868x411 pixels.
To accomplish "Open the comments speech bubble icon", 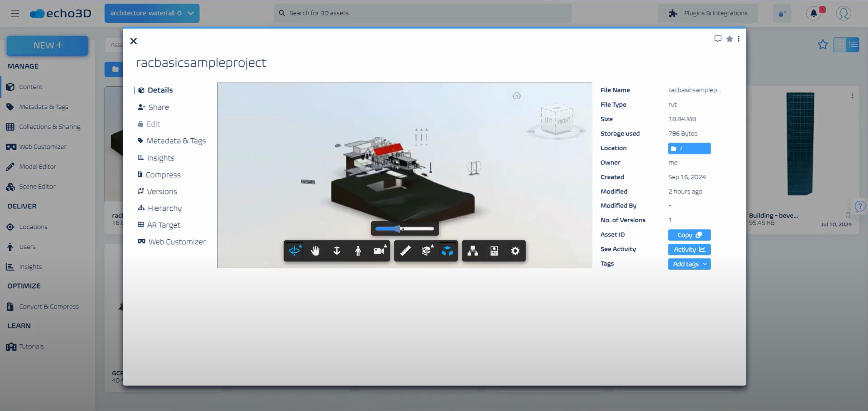I will [718, 39].
